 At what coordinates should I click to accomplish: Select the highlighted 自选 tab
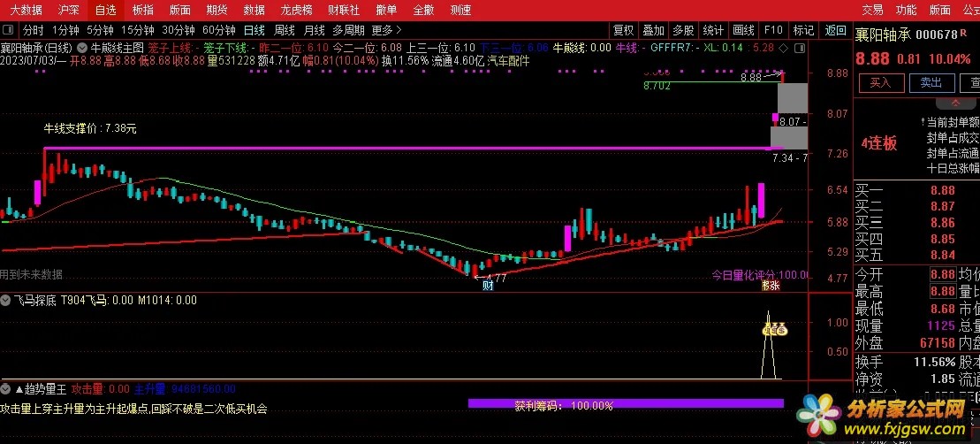point(106,10)
